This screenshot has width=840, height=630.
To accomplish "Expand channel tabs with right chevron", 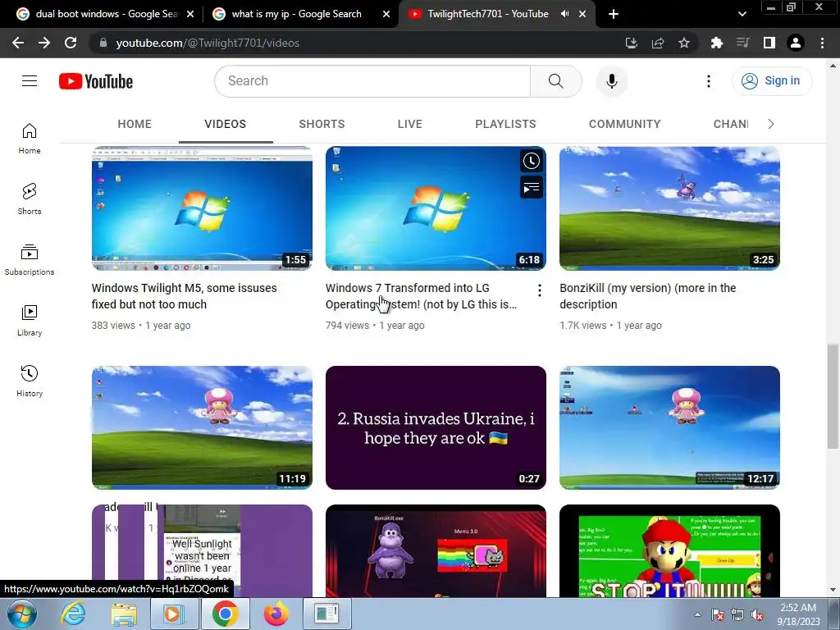I will [770, 125].
